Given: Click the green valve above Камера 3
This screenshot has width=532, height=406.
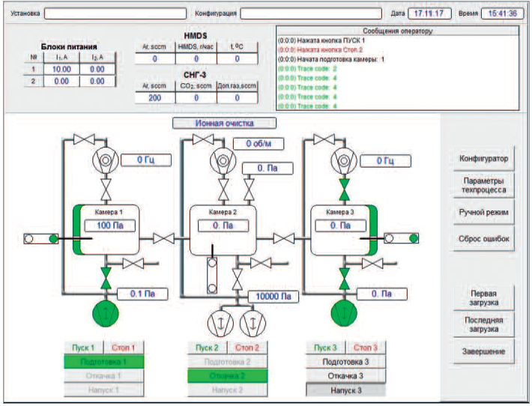Looking at the screenshot, I should 345,190.
